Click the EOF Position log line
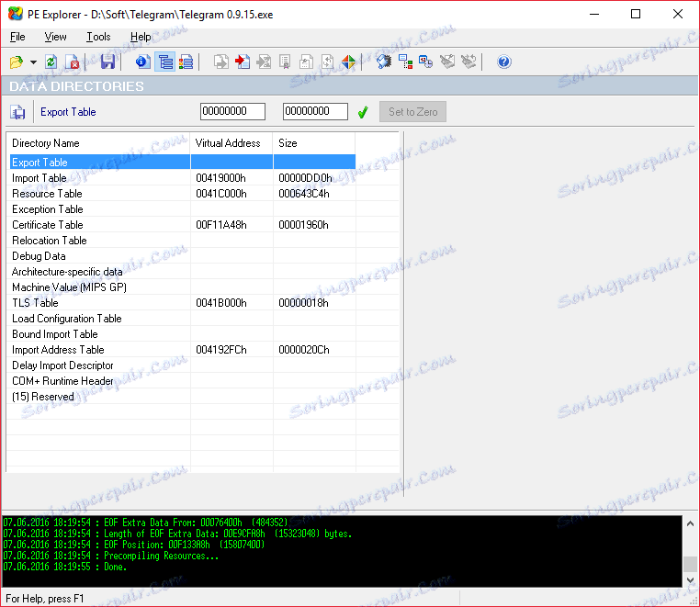700x607 pixels. [134, 545]
